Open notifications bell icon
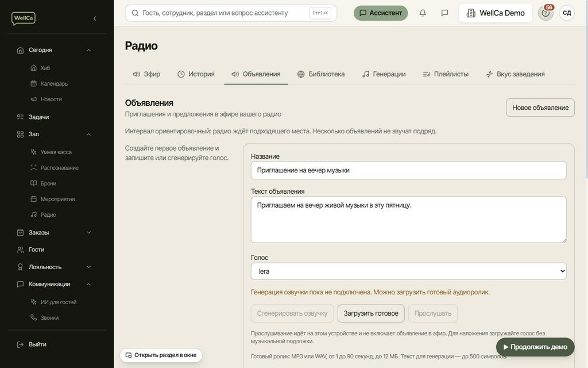Screen dimensions: 588x368 tap(423, 13)
